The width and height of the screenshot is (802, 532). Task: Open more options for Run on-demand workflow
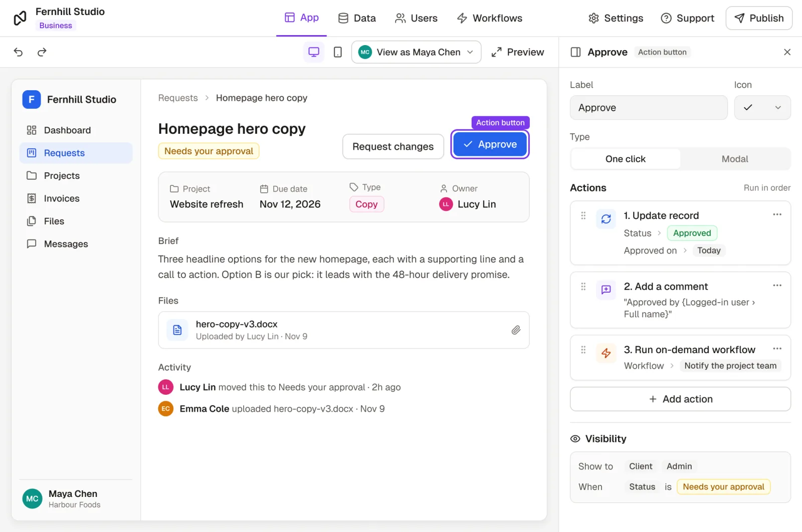click(777, 349)
